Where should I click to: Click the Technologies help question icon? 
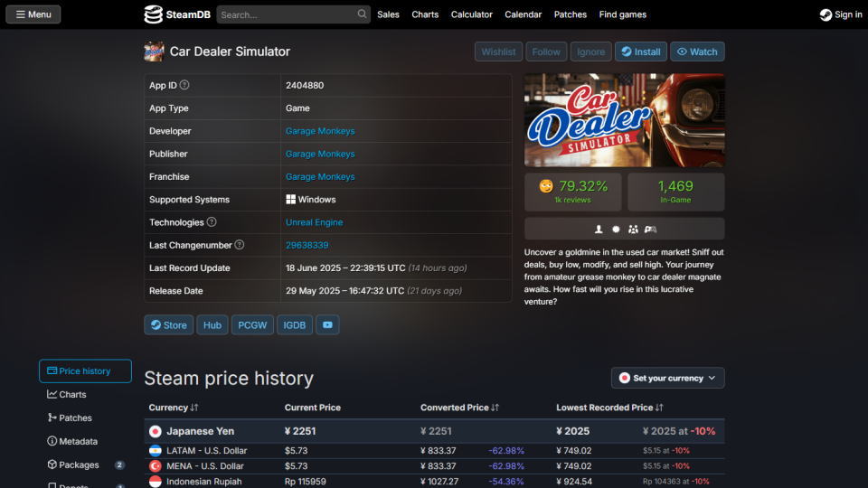(212, 222)
